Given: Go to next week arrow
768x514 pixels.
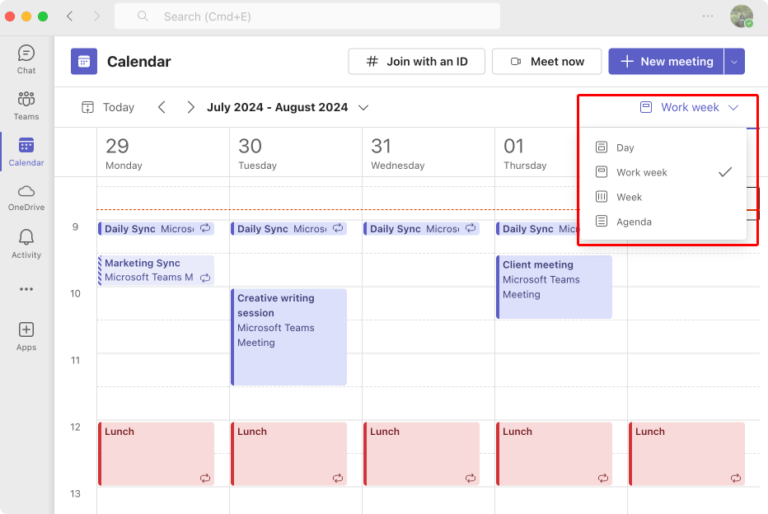Looking at the screenshot, I should click(190, 107).
